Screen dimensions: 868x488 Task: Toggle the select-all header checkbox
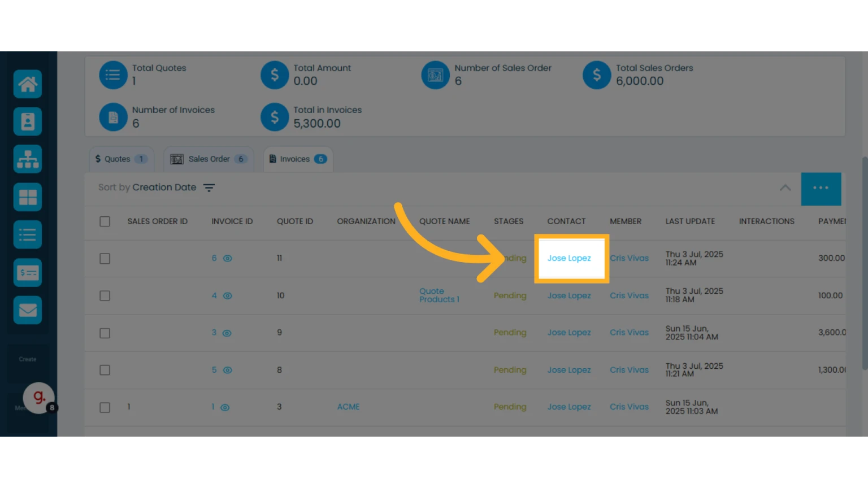(x=105, y=221)
